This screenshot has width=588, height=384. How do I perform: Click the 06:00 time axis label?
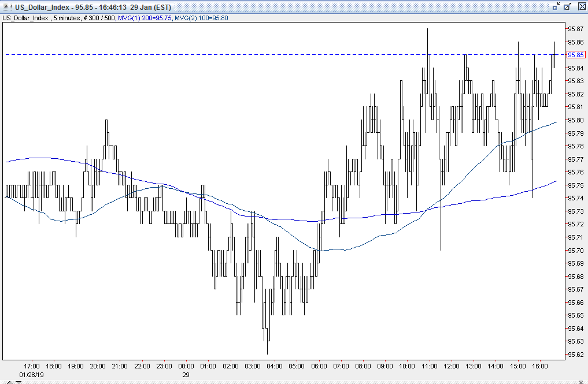tap(319, 366)
